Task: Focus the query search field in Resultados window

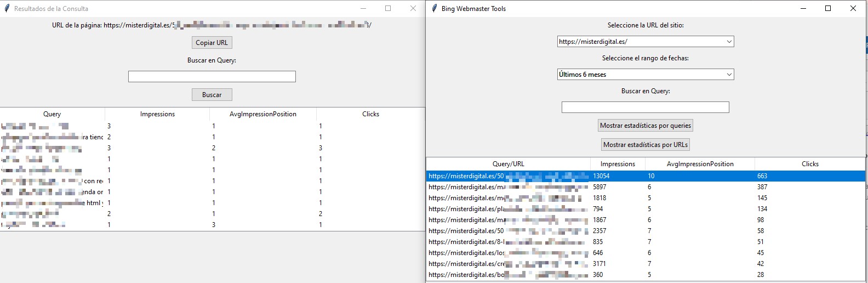Action: pos(212,77)
